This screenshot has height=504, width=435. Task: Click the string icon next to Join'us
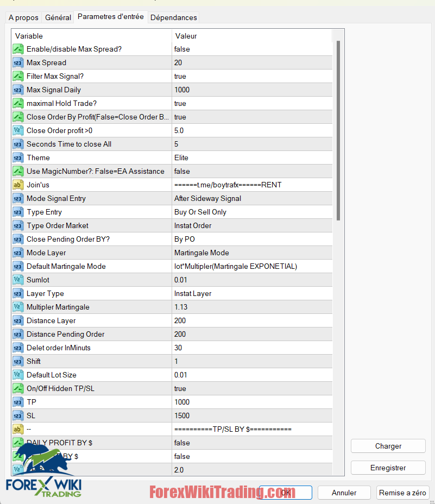(17, 185)
